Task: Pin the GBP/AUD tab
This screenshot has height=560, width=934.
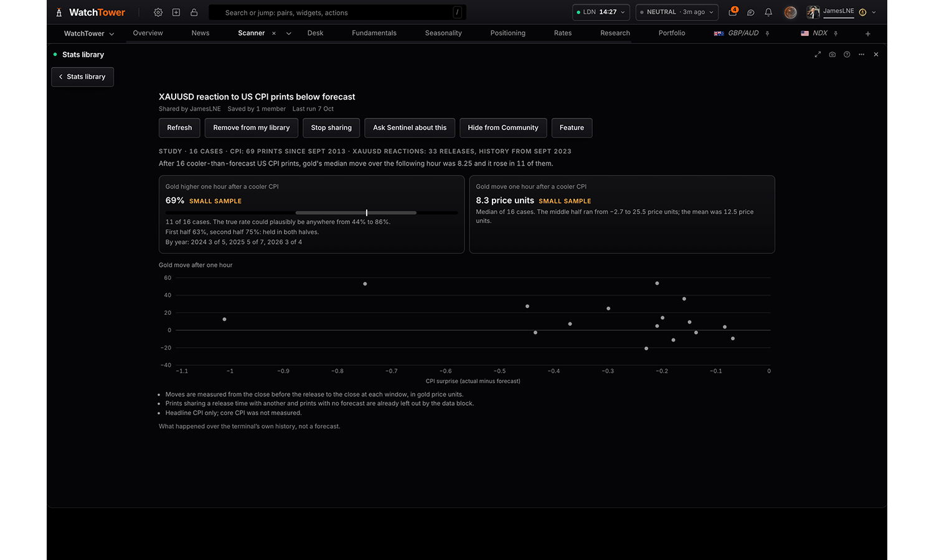Action: tap(767, 34)
